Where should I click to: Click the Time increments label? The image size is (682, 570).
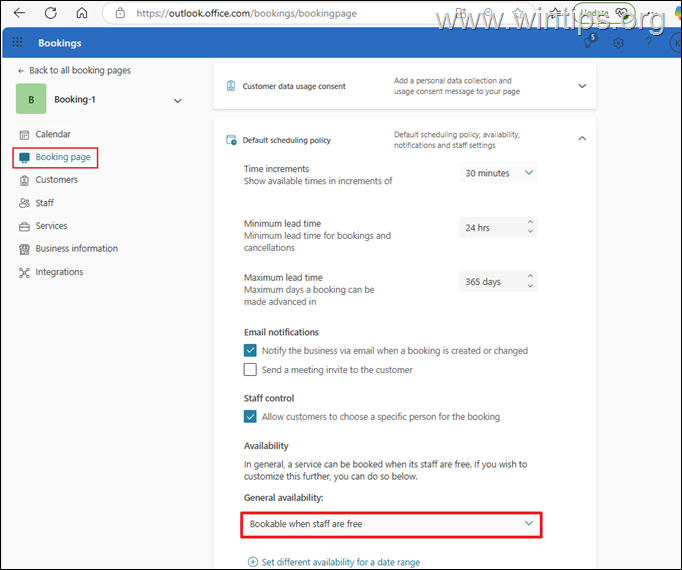click(277, 169)
